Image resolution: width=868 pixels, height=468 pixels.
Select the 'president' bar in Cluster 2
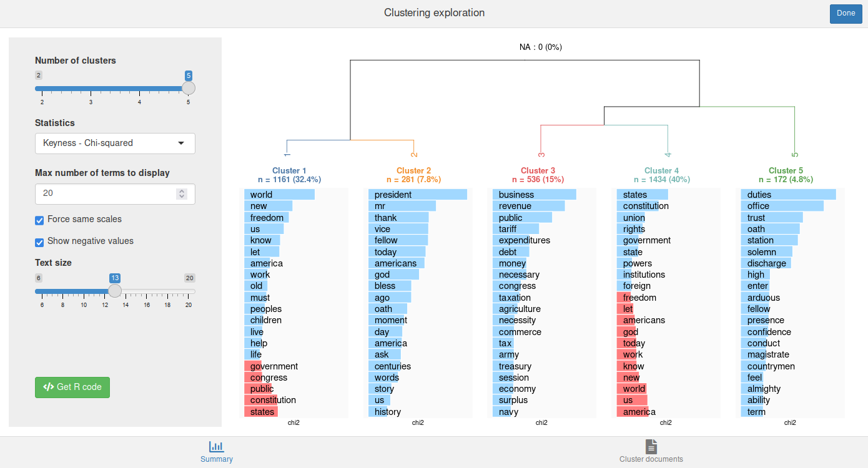point(417,195)
